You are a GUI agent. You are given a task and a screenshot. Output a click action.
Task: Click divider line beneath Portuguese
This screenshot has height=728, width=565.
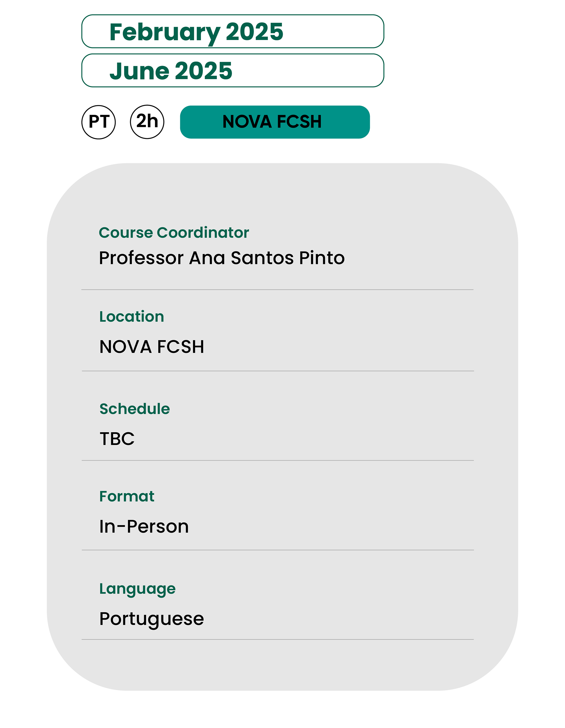[277, 639]
